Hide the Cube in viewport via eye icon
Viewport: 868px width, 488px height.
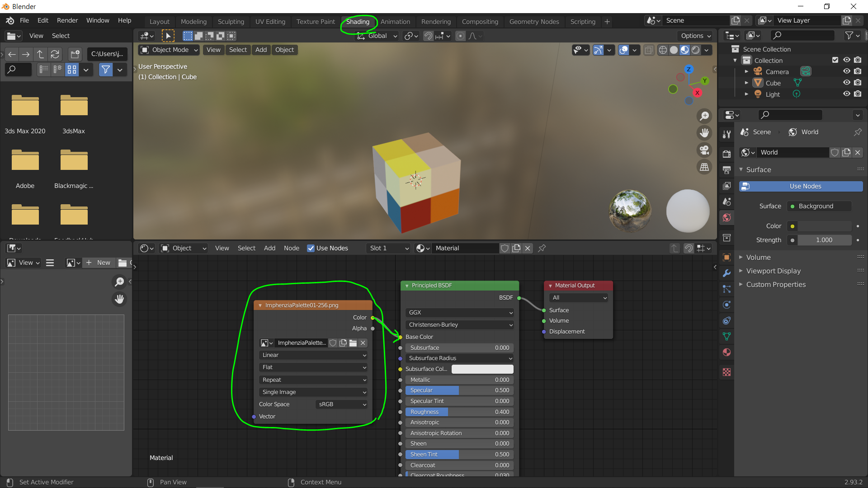tap(846, 83)
